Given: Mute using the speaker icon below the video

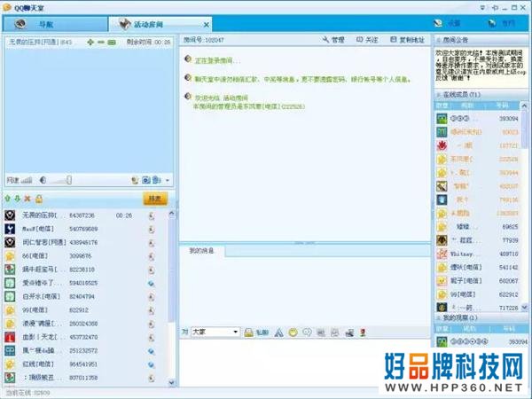Looking at the screenshot, I should [x=43, y=180].
